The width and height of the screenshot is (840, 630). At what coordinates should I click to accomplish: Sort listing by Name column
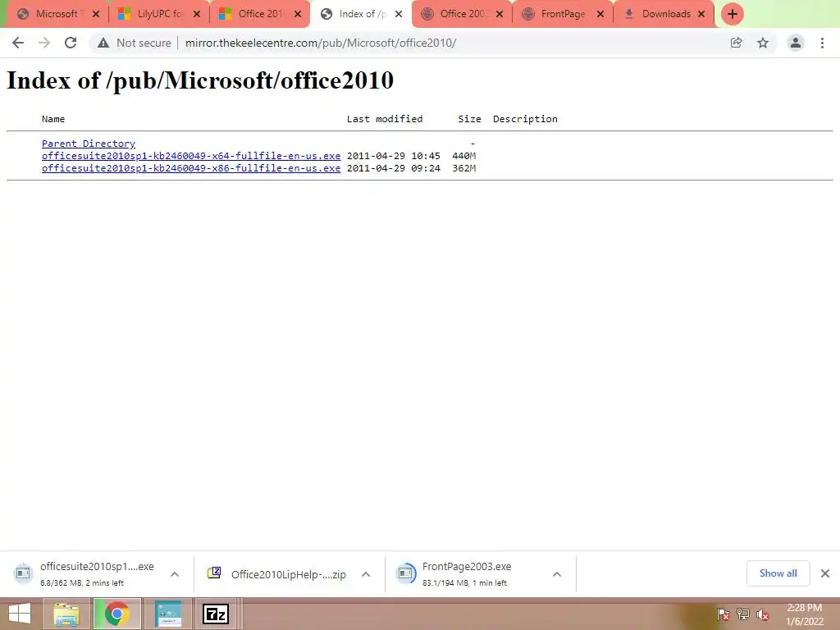tap(53, 119)
